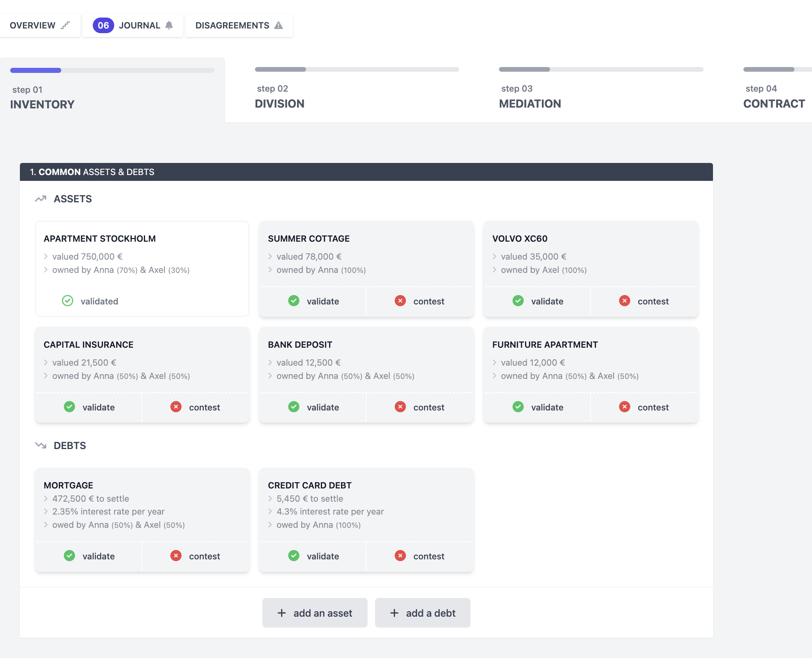
Task: Validate the Credit Card Debt
Action: [x=313, y=556]
